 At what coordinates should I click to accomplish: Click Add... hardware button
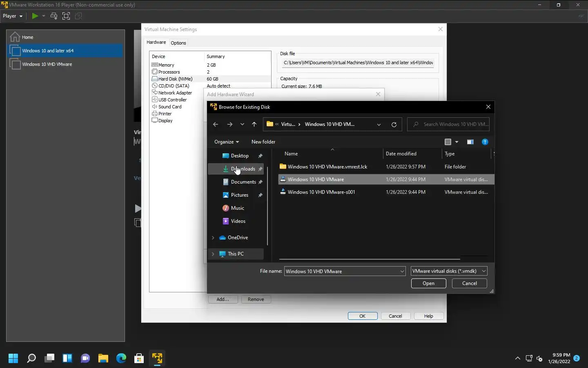click(223, 299)
